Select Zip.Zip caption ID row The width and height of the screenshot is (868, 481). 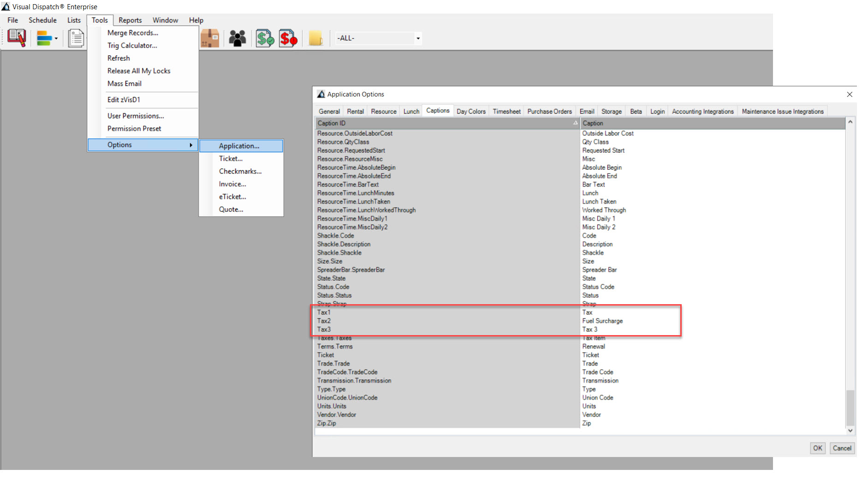coord(447,423)
